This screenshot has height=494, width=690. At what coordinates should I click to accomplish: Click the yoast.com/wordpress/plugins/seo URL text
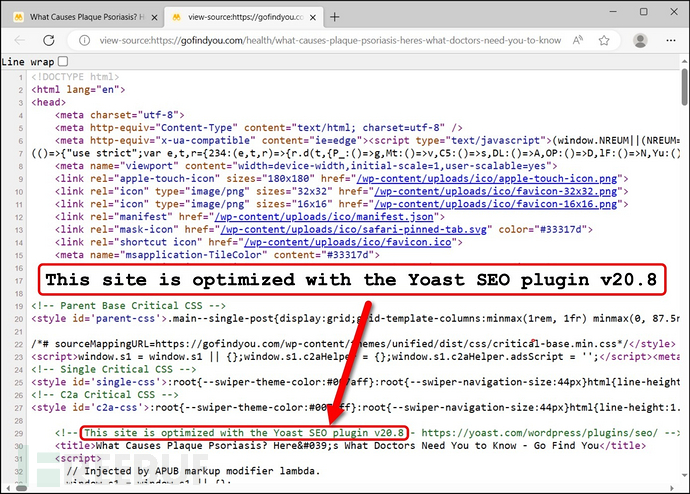click(x=540, y=433)
